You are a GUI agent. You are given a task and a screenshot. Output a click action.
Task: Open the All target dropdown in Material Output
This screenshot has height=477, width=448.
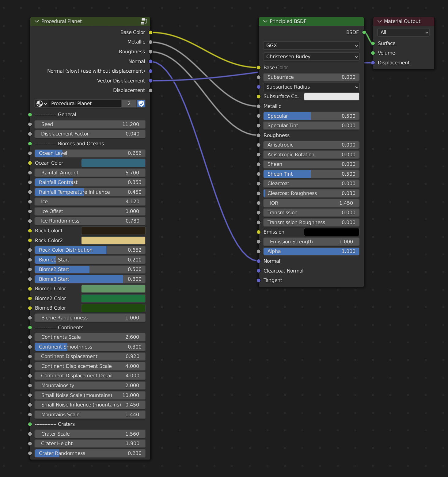pos(404,32)
